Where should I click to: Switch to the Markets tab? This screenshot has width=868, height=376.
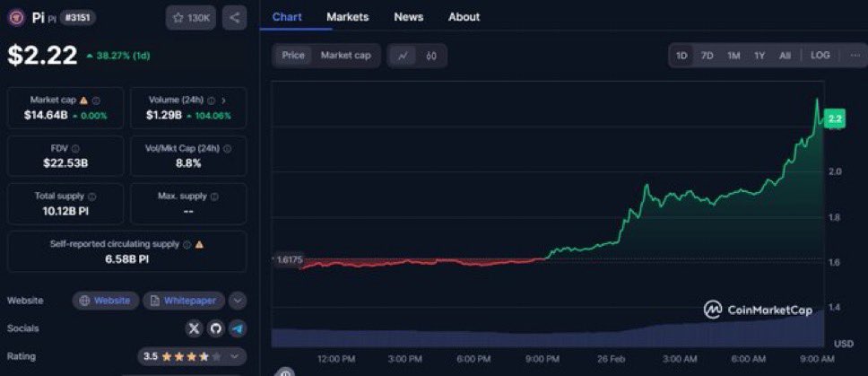tap(348, 17)
